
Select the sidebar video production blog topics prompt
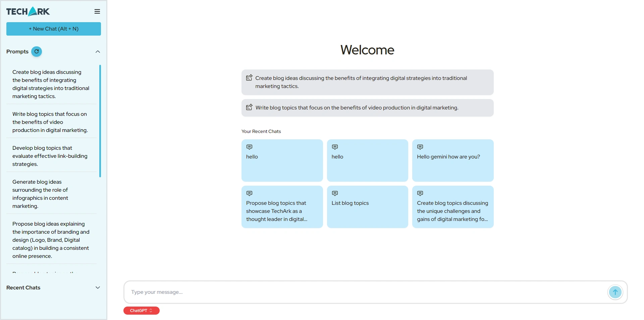pyautogui.click(x=51, y=122)
